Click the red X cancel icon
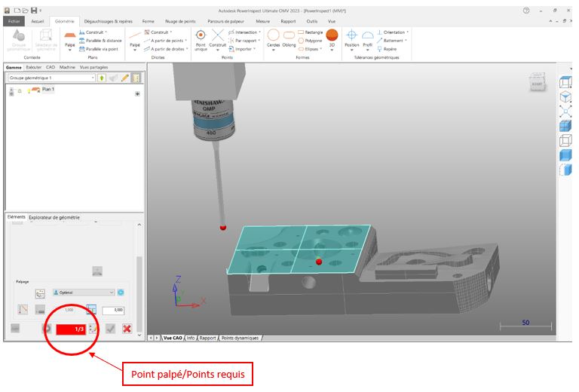579x392 pixels. (127, 329)
